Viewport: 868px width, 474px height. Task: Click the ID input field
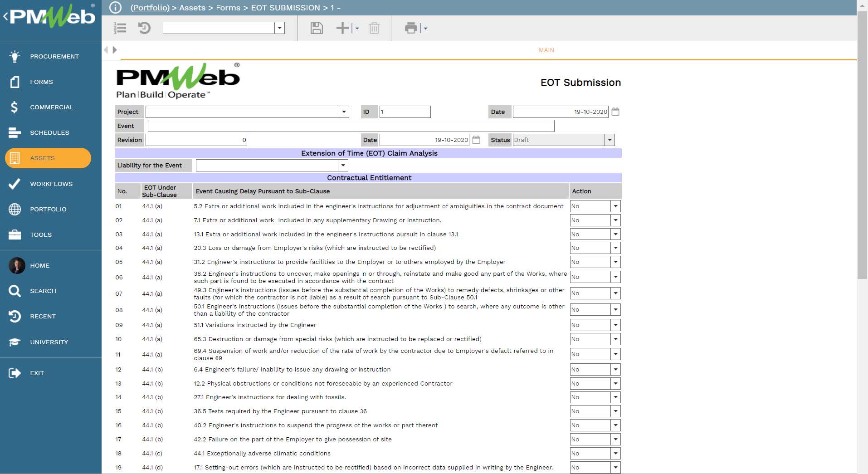[405, 112]
